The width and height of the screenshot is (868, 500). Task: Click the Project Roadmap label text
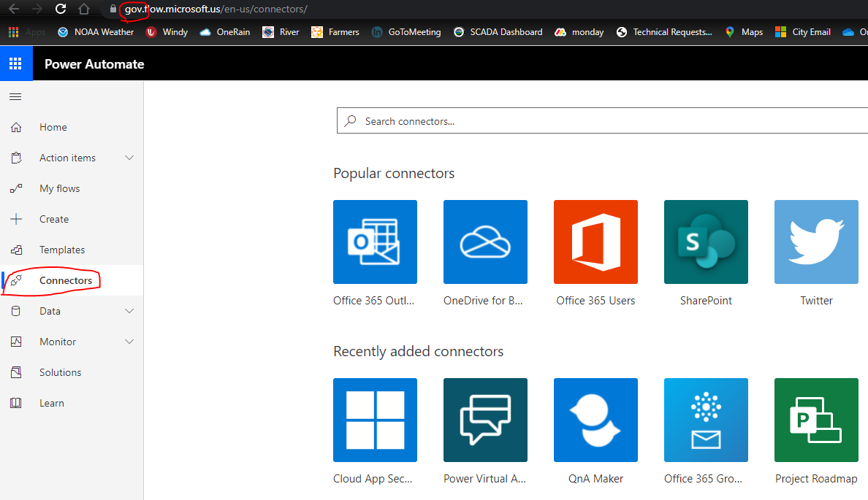[816, 478]
